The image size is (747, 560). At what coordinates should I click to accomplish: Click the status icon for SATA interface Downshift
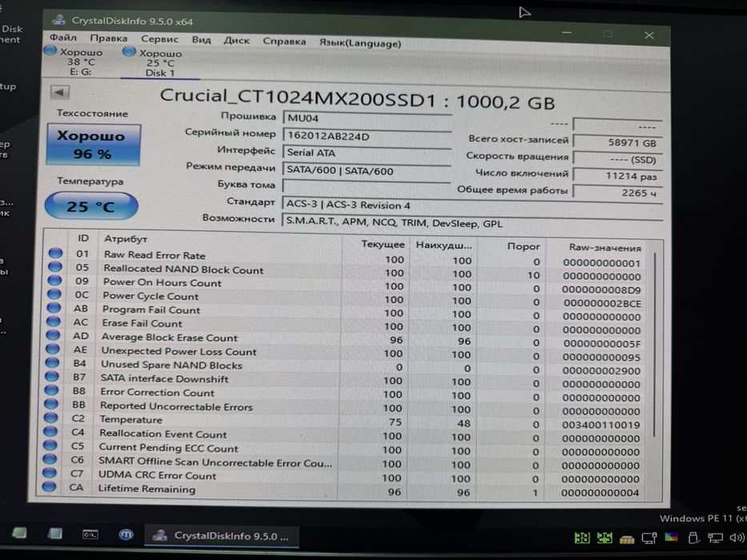click(x=51, y=376)
